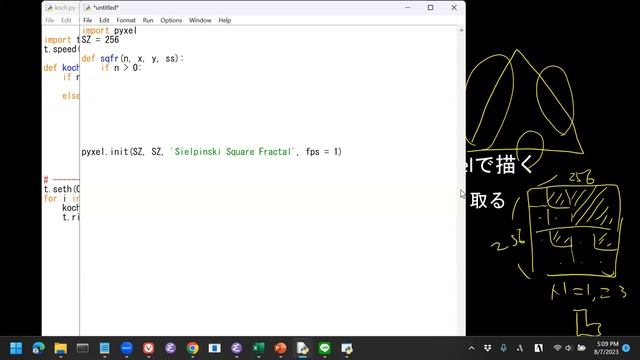The height and width of the screenshot is (360, 640).
Task: Open the blue notepad-style taskbar icon
Action: (104, 348)
